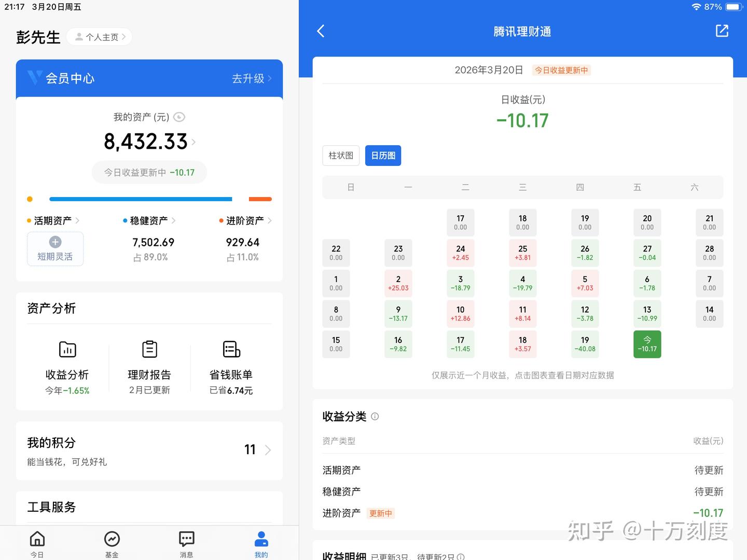Click calendar day 16 with −9.82
Viewport: 747px width, 560px height.
(398, 344)
